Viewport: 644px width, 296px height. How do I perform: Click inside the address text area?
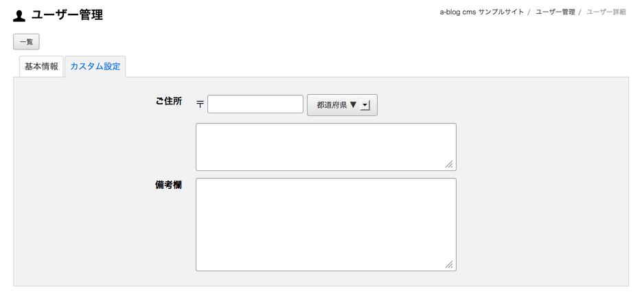pyautogui.click(x=325, y=146)
